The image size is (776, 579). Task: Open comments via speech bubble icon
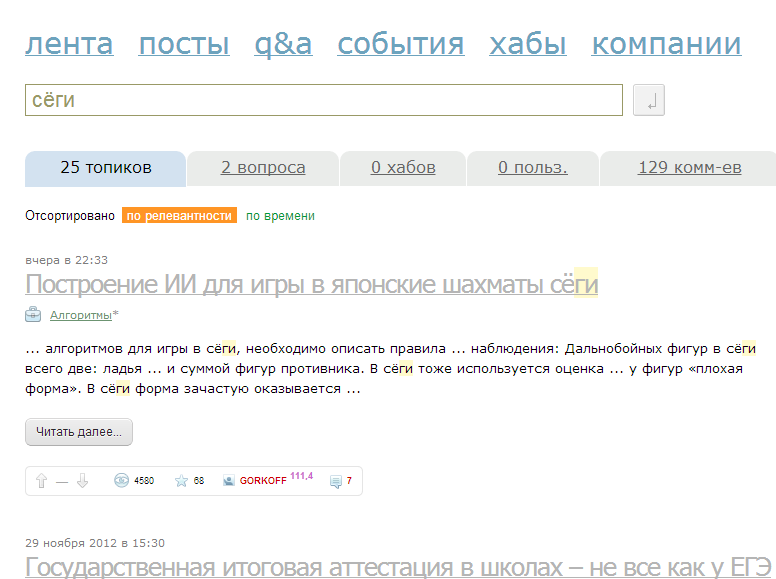coord(336,481)
